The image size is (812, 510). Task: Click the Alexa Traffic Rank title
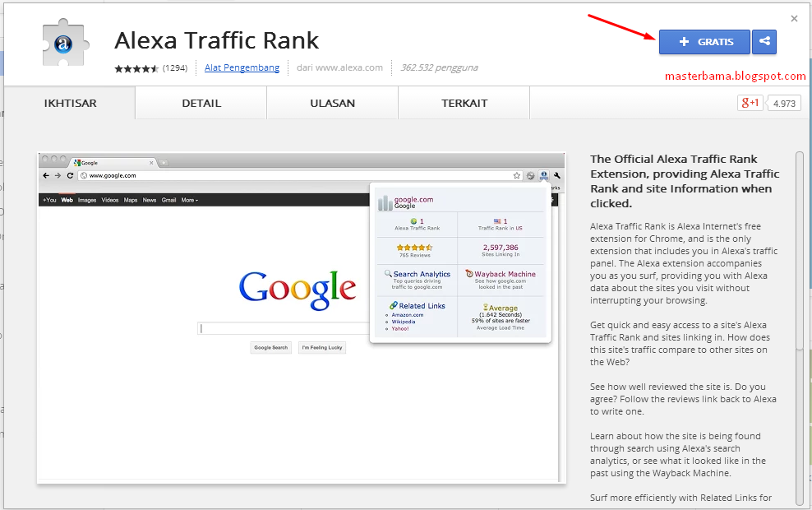216,40
